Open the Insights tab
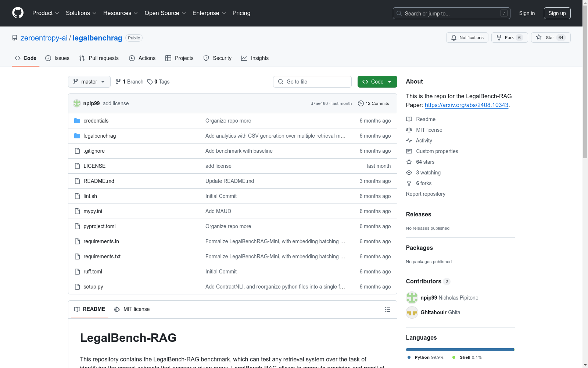The width and height of the screenshot is (588, 368). [x=255, y=58]
